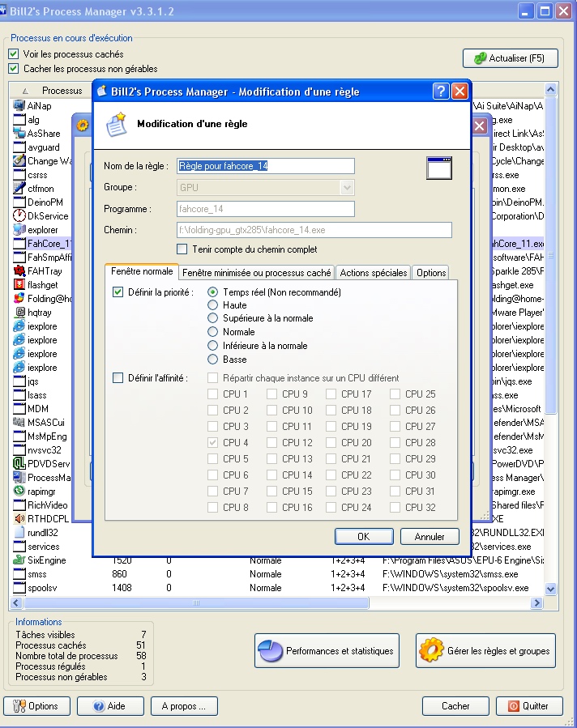
Task: Click the Processus column header sort arrow
Action: 25,91
